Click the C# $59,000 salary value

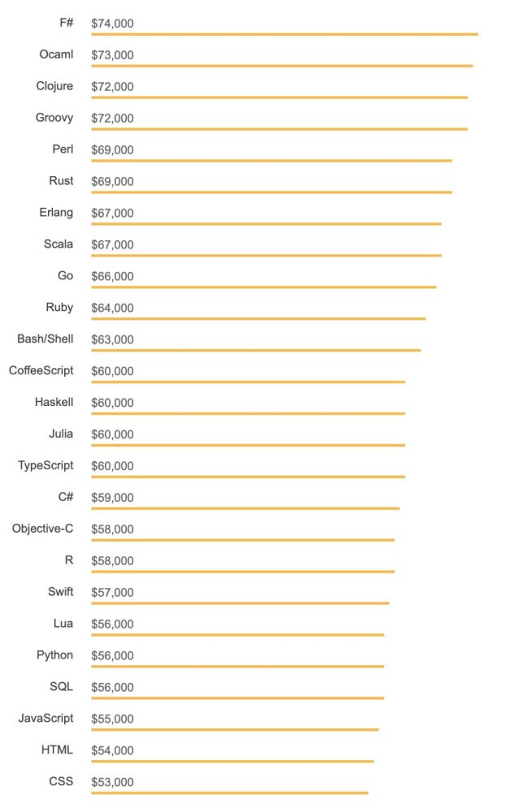112,498
